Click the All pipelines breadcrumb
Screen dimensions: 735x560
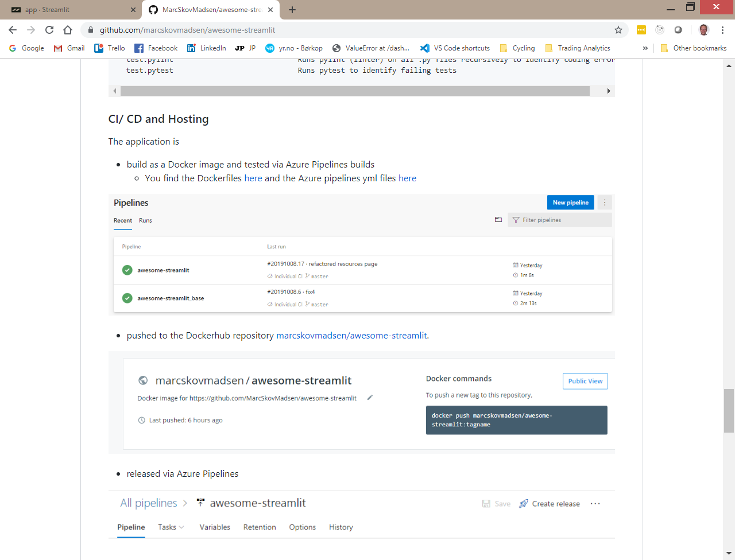point(149,503)
